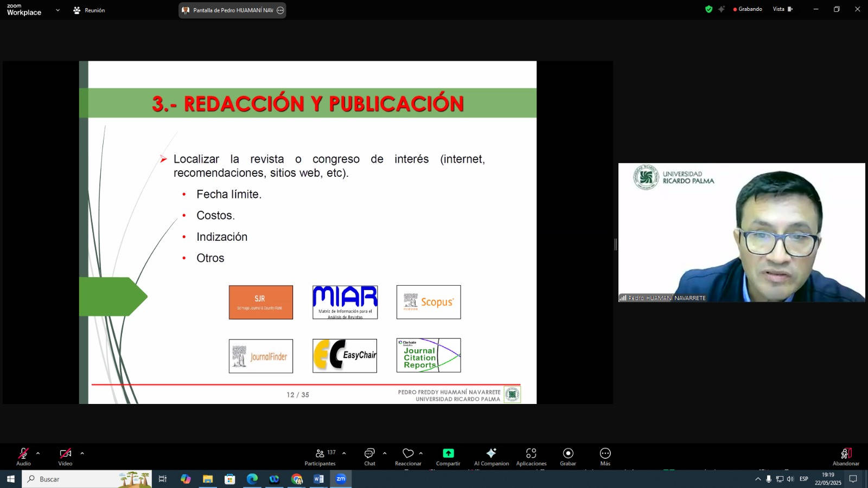Click the divider handle beside the video panel
The height and width of the screenshot is (488, 868).
[x=616, y=245]
